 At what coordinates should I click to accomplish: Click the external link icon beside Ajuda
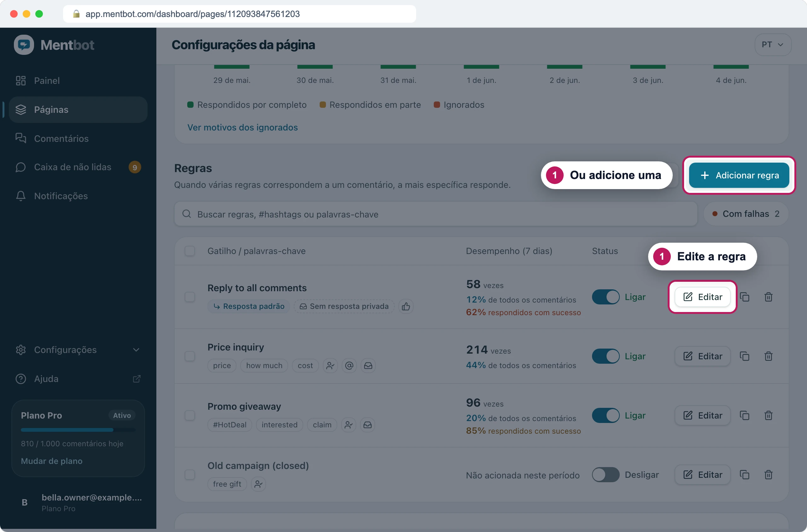point(137,379)
